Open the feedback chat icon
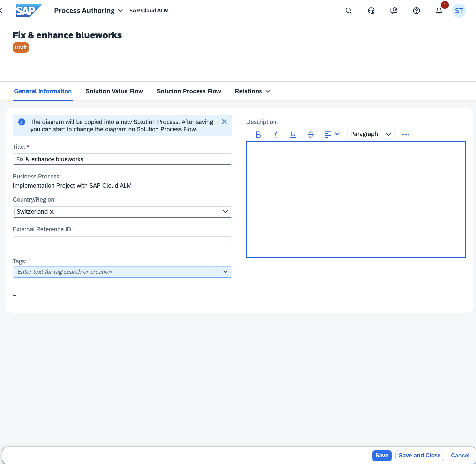 point(394,11)
